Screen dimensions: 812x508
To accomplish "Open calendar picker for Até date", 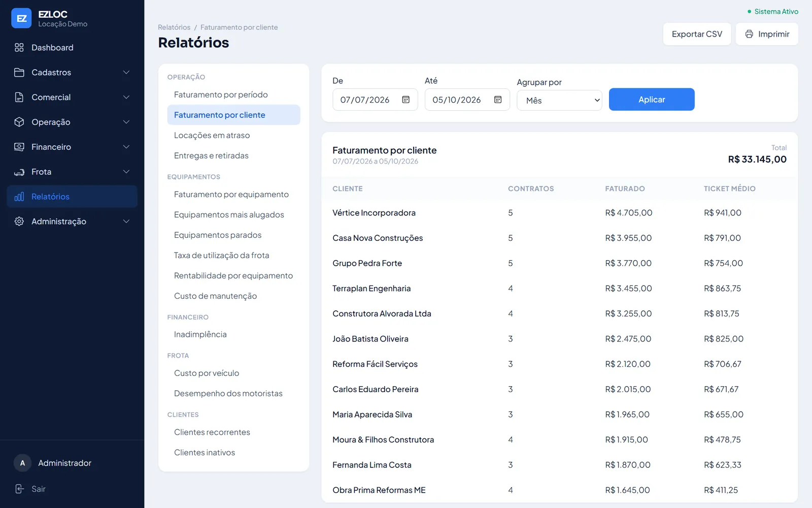I will point(498,100).
